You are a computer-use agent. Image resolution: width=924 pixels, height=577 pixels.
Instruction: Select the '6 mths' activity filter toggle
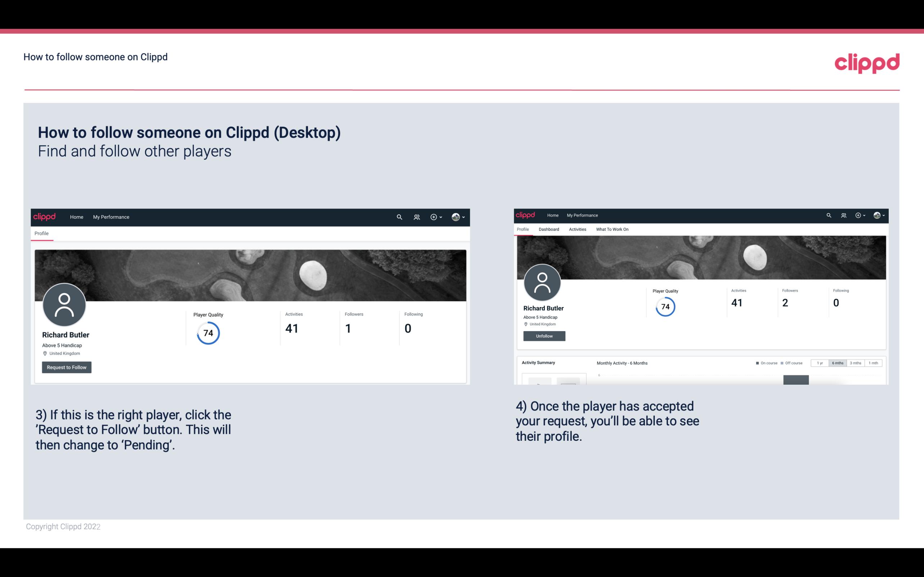click(x=837, y=363)
